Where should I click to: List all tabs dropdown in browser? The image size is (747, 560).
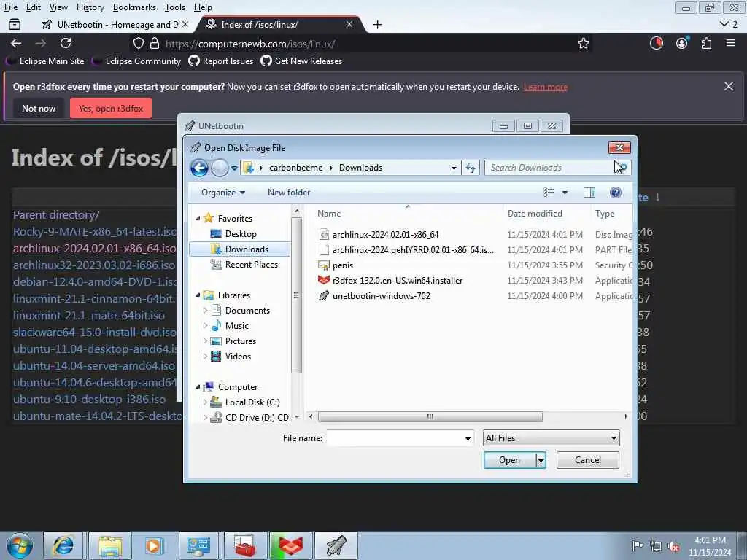click(724, 24)
